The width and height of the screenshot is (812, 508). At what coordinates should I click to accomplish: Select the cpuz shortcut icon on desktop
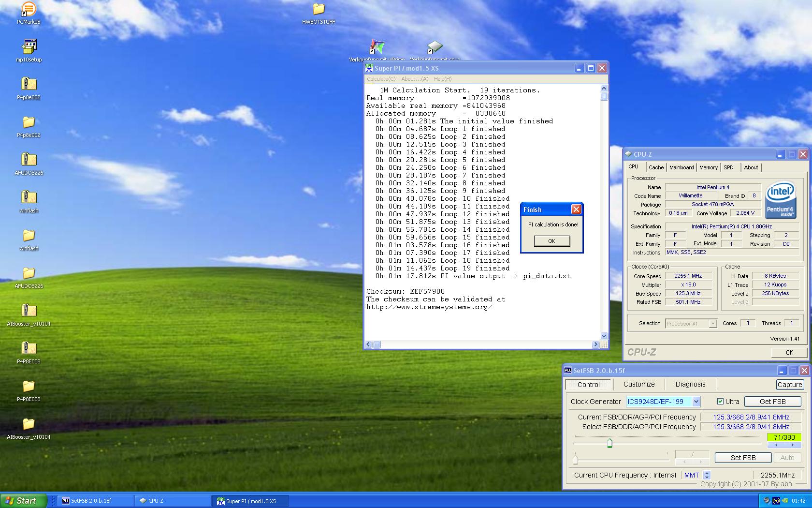pos(435,47)
